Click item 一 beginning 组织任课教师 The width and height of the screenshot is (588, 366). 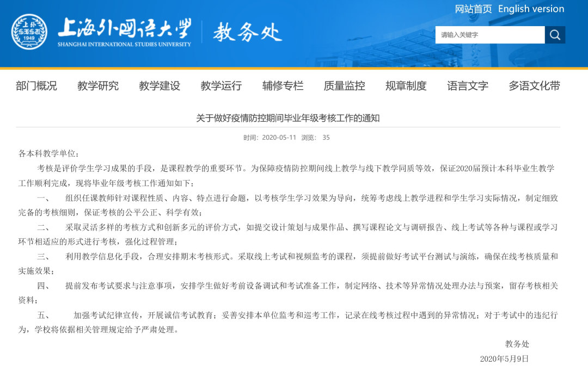click(x=288, y=205)
